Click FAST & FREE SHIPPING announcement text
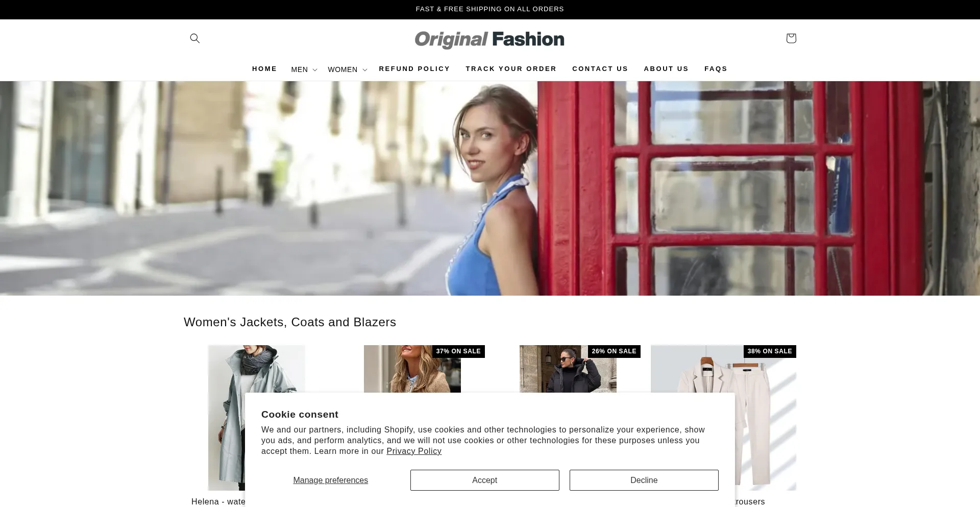This screenshot has width=980, height=507. point(490,9)
